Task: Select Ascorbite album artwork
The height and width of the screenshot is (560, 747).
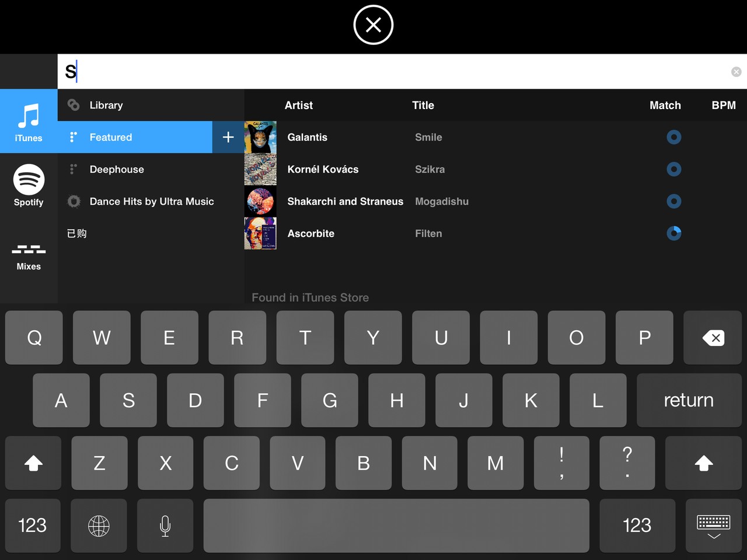Action: (x=260, y=233)
